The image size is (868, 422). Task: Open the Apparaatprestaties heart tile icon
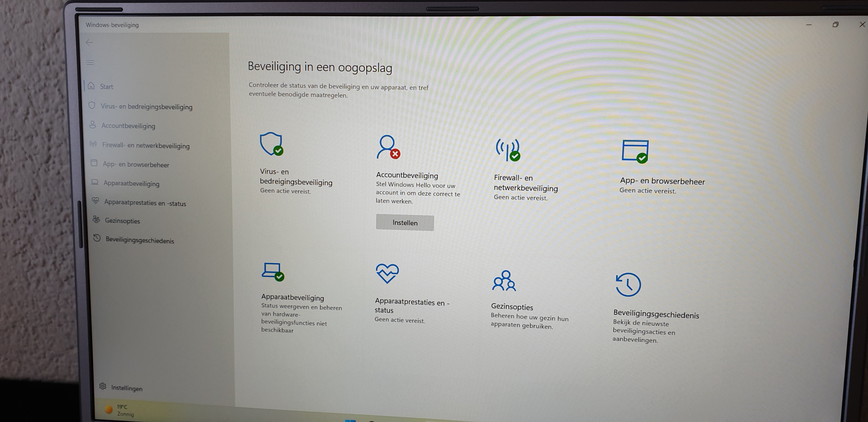pyautogui.click(x=387, y=273)
